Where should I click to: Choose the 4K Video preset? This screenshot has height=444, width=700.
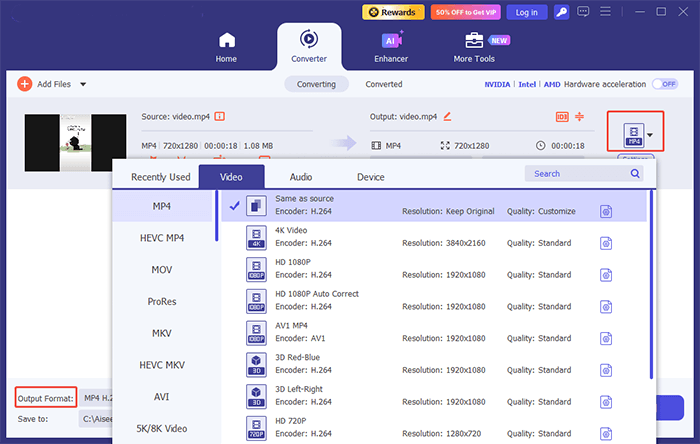coord(434,237)
